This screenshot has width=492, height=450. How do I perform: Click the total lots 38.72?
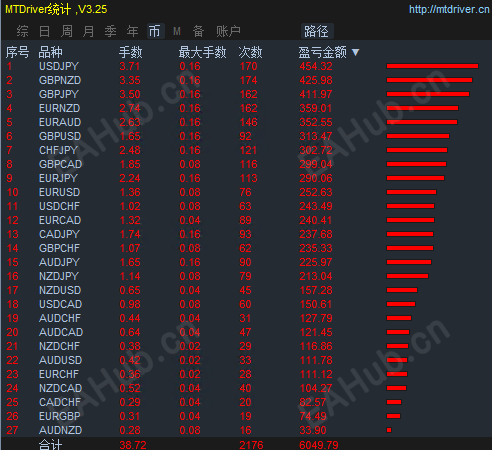pos(133,445)
